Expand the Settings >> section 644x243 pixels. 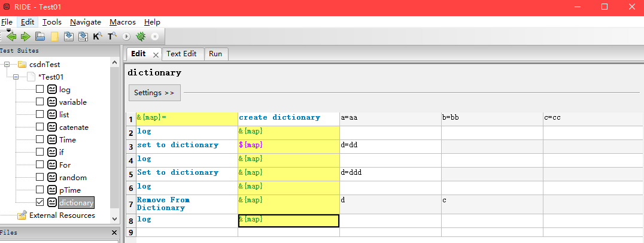(154, 93)
